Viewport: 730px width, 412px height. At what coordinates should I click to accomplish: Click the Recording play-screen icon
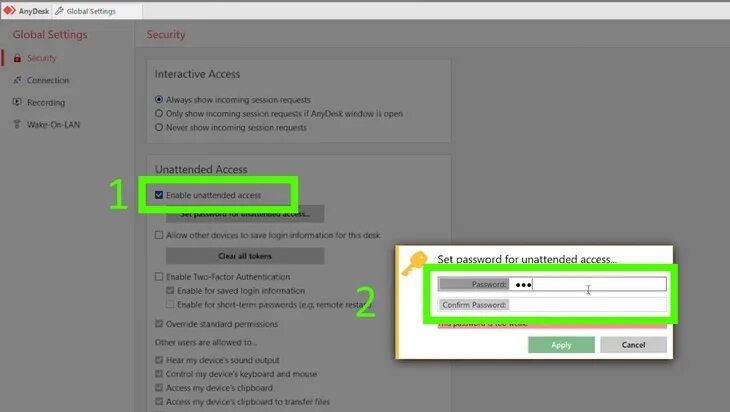(17, 102)
